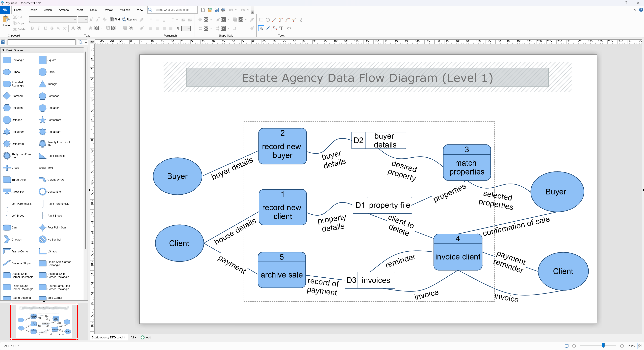Open the Arrange ribbon tab
Viewport: 644px width, 350px height.
coord(64,10)
